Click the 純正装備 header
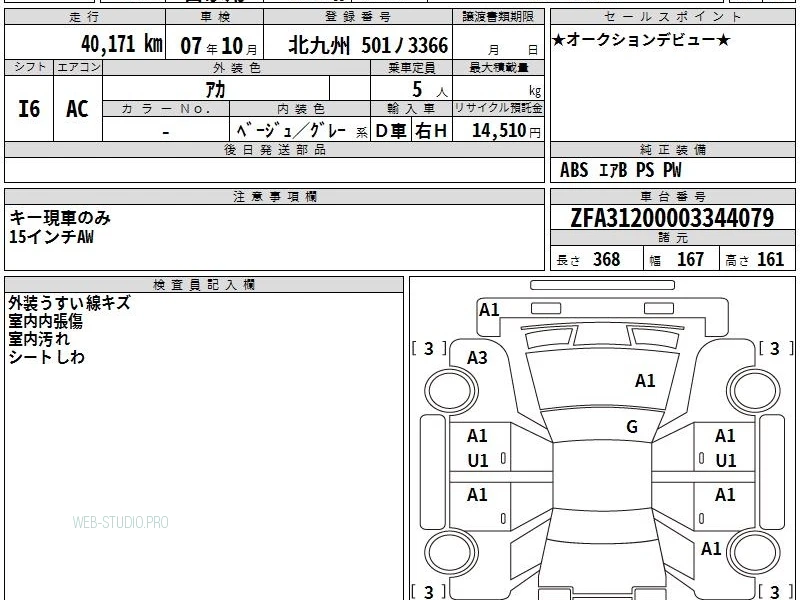800x600 pixels. 673,149
